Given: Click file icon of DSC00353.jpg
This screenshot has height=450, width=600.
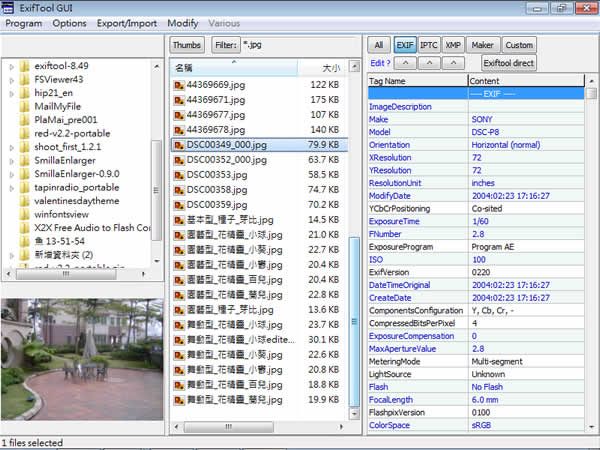Looking at the screenshot, I should [x=179, y=175].
